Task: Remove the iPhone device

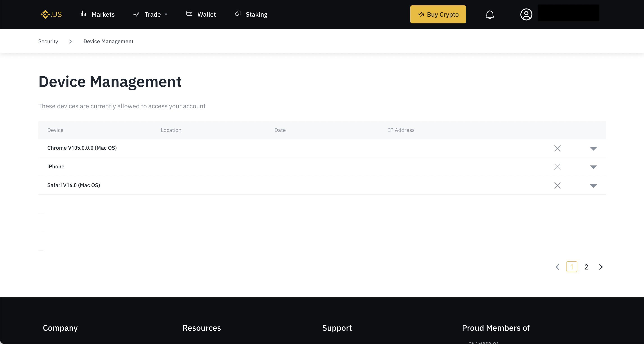Action: pyautogui.click(x=557, y=167)
